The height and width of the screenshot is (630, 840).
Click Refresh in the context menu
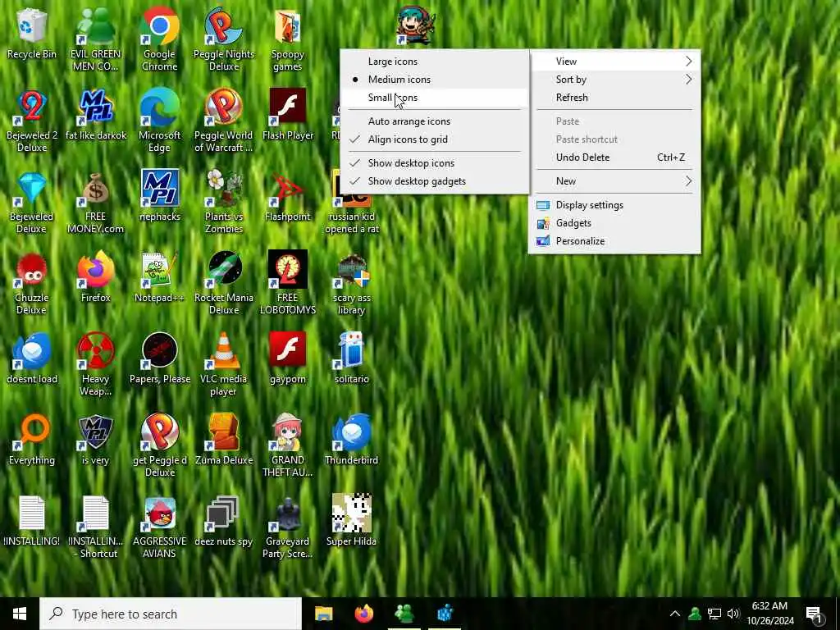[614, 98]
